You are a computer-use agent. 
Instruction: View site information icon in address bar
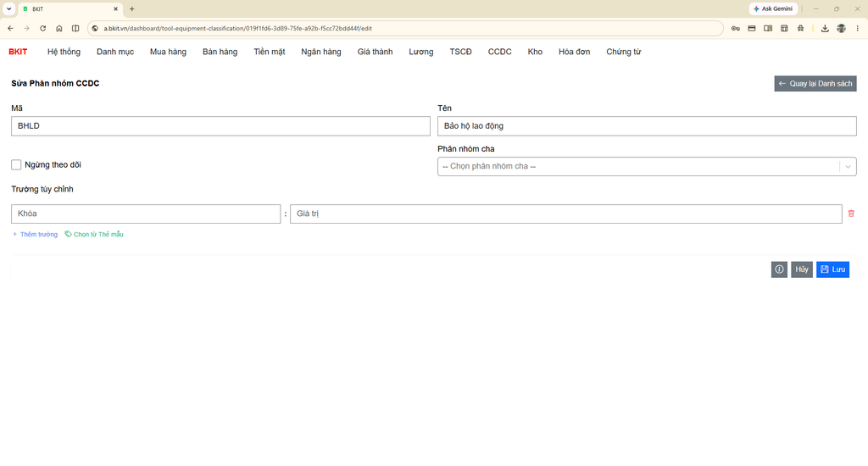(95, 28)
